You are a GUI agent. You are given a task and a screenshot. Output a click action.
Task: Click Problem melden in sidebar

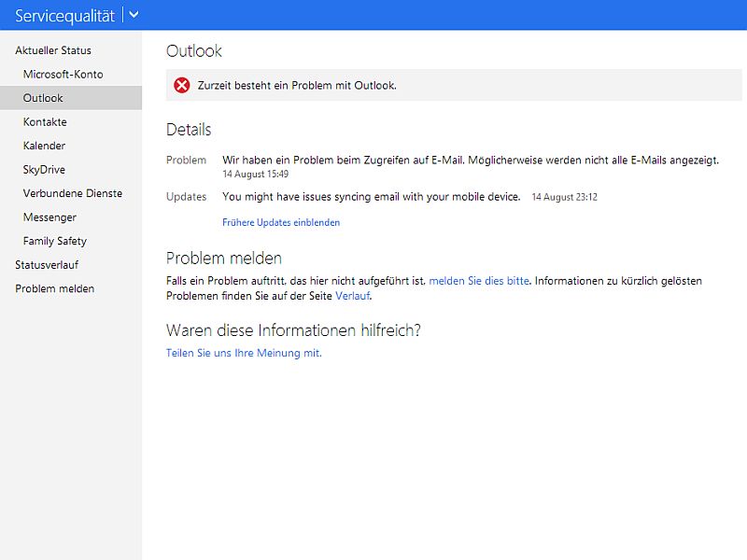(55, 288)
